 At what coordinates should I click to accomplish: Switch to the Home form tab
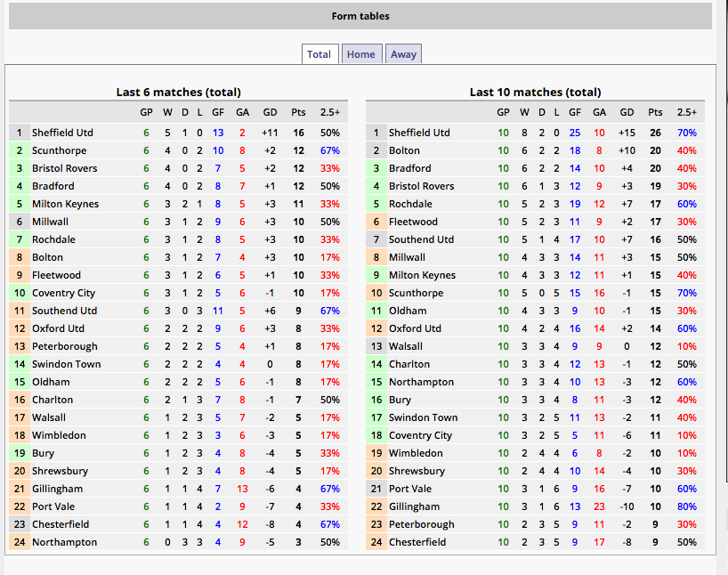click(361, 54)
